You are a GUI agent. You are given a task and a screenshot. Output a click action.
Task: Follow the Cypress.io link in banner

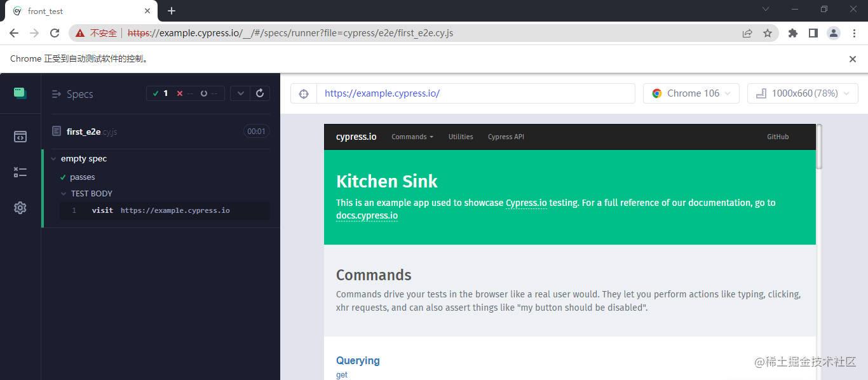(526, 203)
